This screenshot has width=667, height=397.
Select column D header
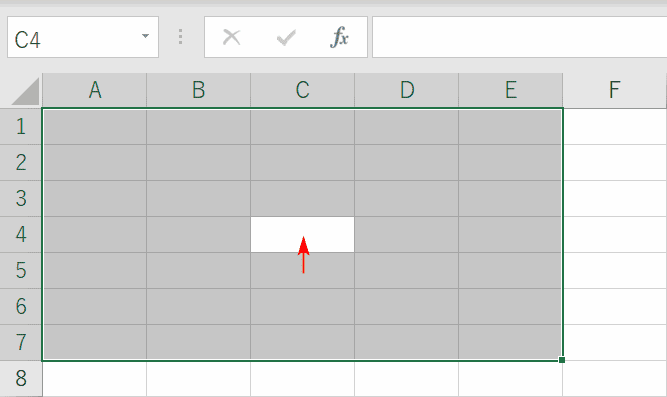tap(407, 90)
